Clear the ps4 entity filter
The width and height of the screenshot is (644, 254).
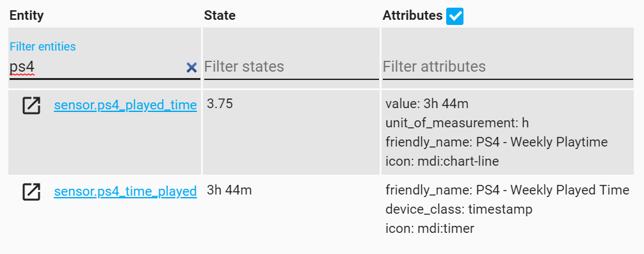tap(191, 67)
